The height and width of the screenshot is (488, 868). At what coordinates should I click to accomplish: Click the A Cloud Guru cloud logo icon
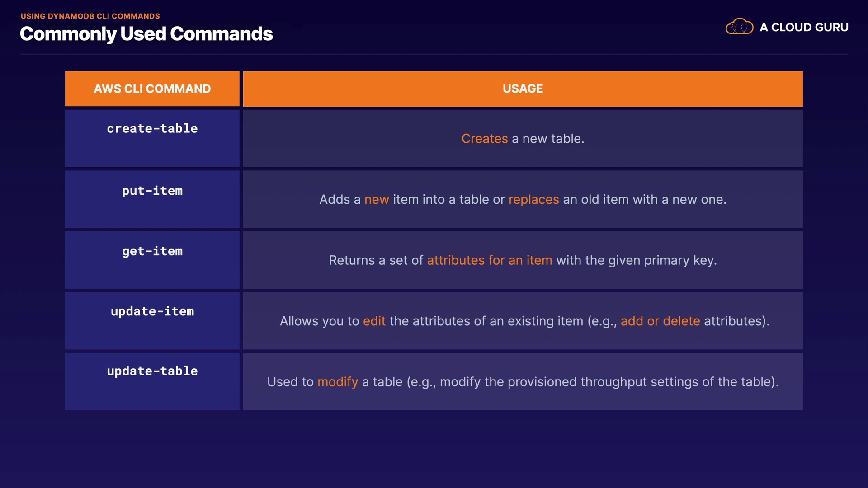click(x=739, y=27)
